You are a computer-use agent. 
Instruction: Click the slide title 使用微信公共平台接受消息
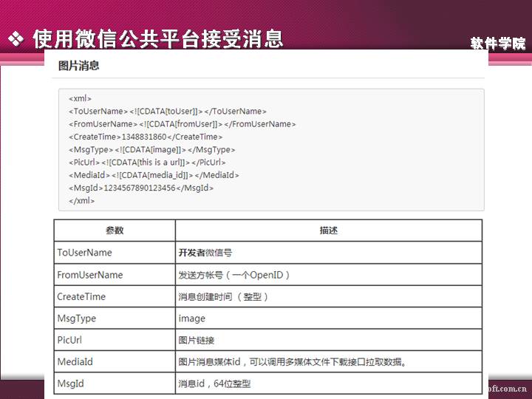point(157,39)
